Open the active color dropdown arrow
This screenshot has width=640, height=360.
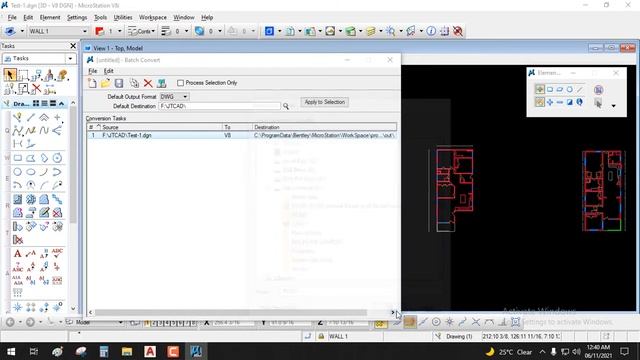click(121, 31)
